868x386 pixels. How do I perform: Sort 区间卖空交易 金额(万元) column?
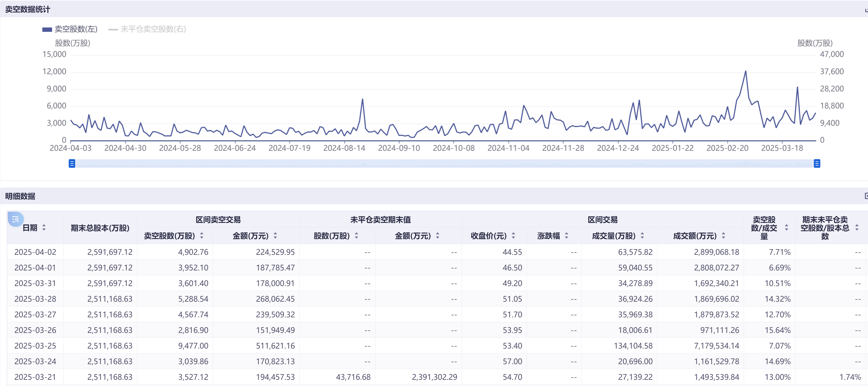(275, 236)
